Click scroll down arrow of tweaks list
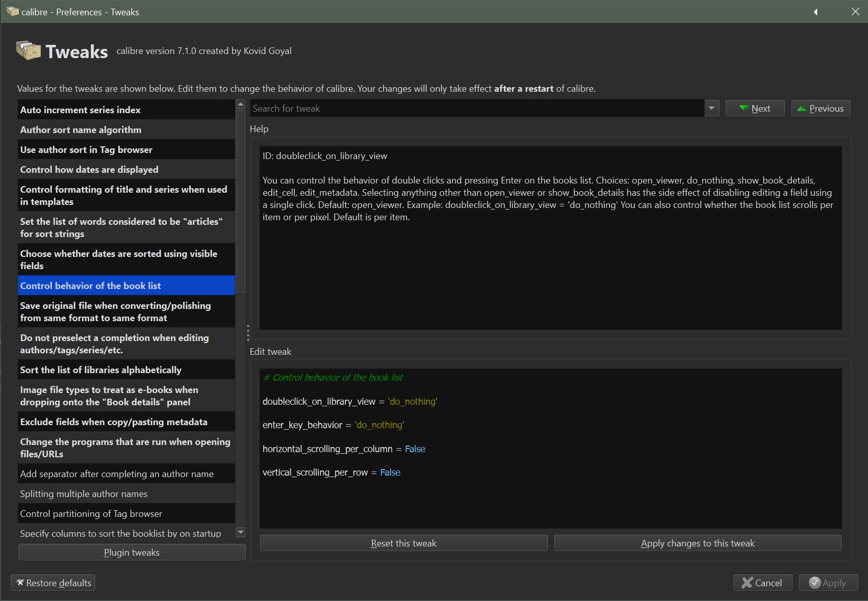The image size is (868, 601). [241, 533]
